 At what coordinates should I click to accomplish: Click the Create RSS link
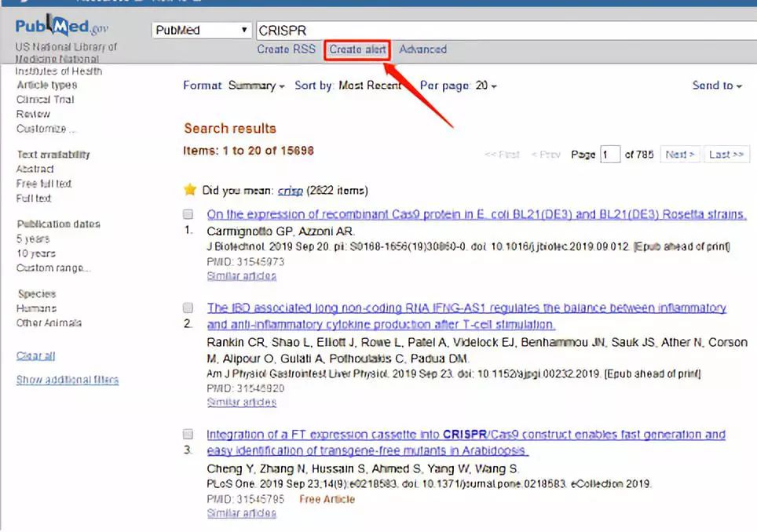point(286,49)
